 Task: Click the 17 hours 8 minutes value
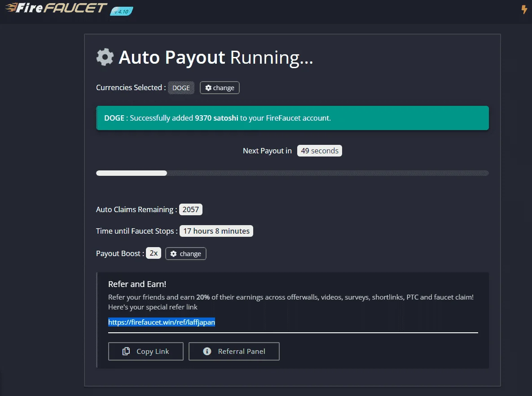click(x=216, y=231)
